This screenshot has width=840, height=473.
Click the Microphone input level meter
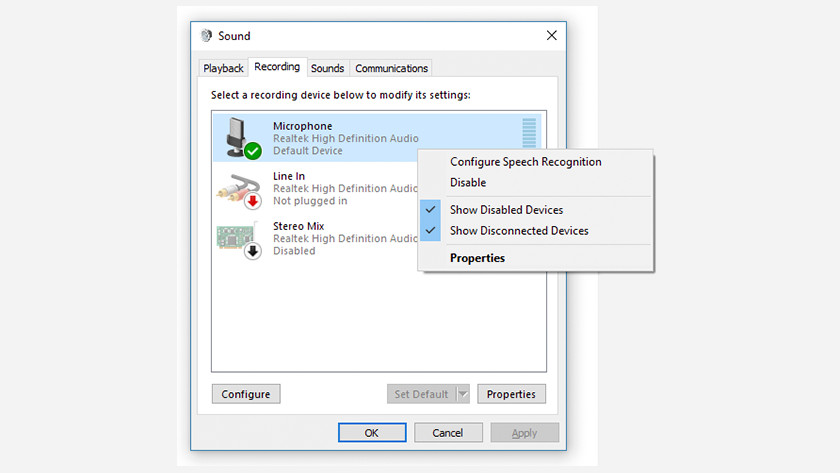(x=529, y=133)
